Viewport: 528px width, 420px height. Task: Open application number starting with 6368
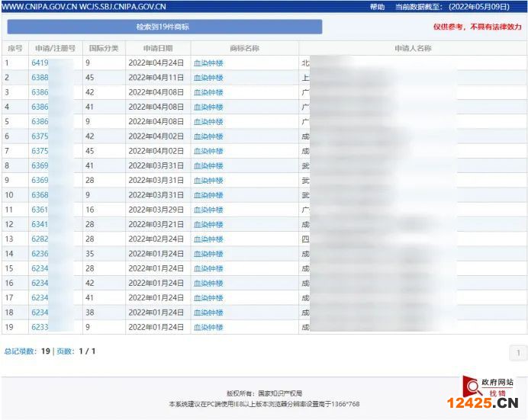point(40,195)
